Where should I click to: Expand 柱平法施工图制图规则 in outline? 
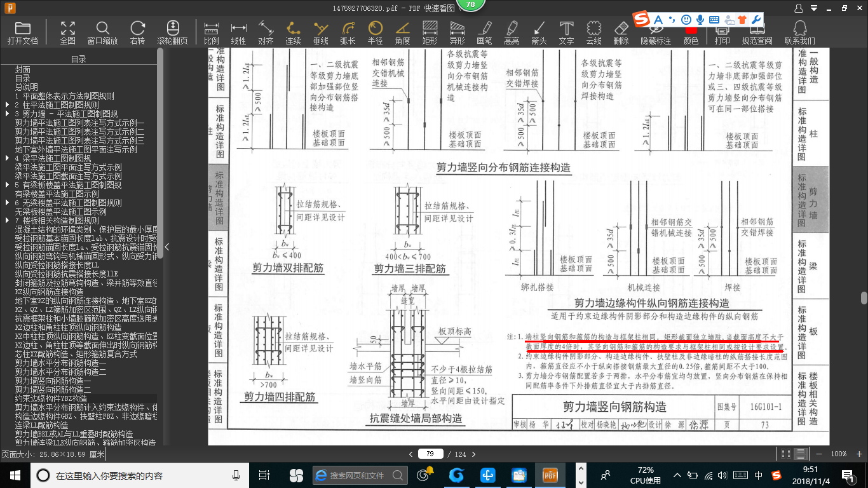(x=7, y=105)
